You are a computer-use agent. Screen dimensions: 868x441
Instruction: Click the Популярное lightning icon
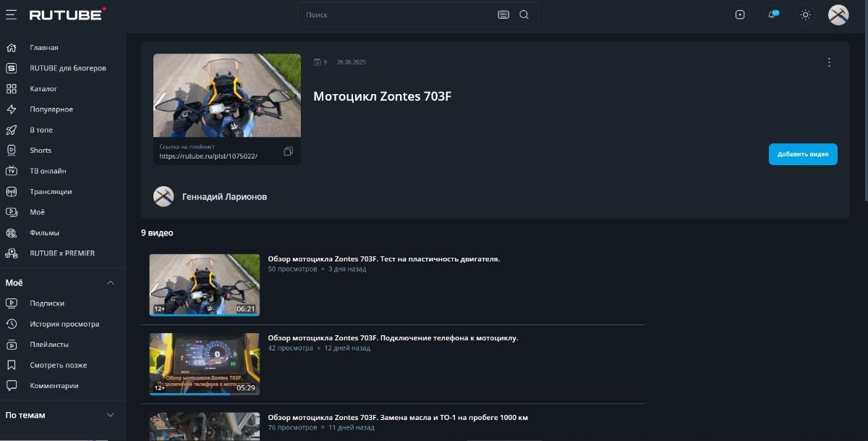11,109
